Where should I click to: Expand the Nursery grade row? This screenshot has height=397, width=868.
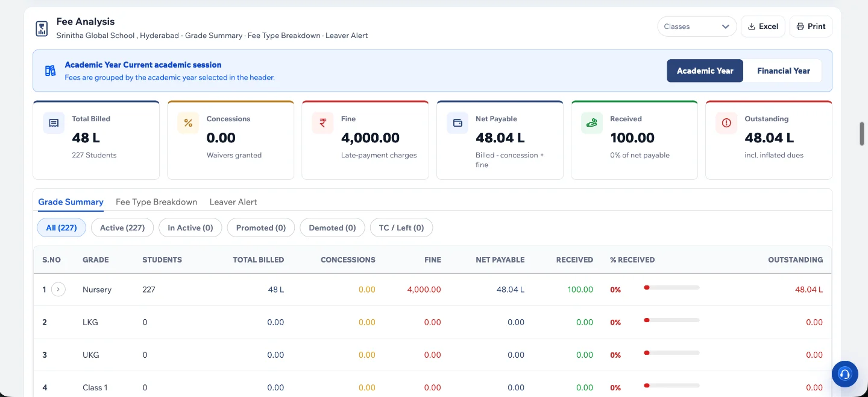coord(58,290)
